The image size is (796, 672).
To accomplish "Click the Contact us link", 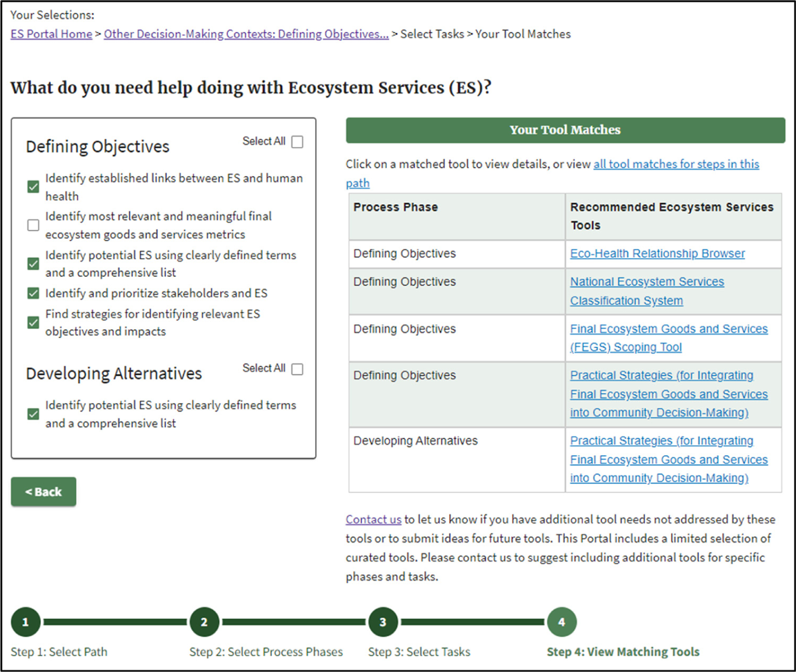I will [x=373, y=519].
